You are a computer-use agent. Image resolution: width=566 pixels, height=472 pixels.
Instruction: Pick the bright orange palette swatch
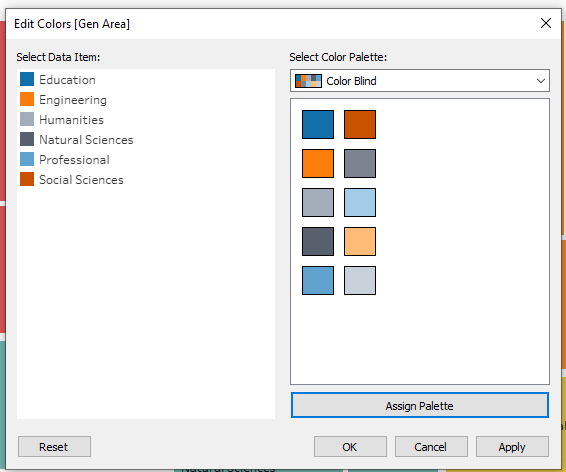318,163
